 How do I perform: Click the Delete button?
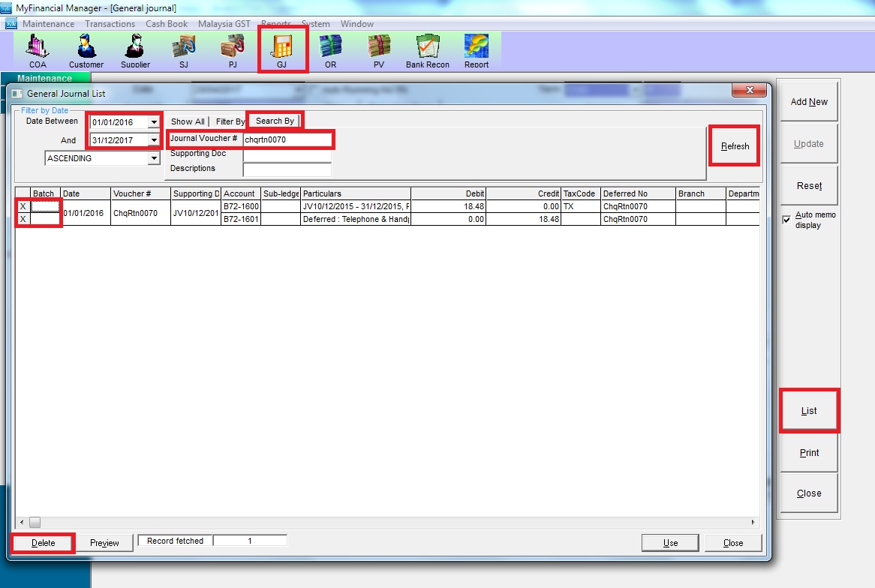[x=44, y=543]
